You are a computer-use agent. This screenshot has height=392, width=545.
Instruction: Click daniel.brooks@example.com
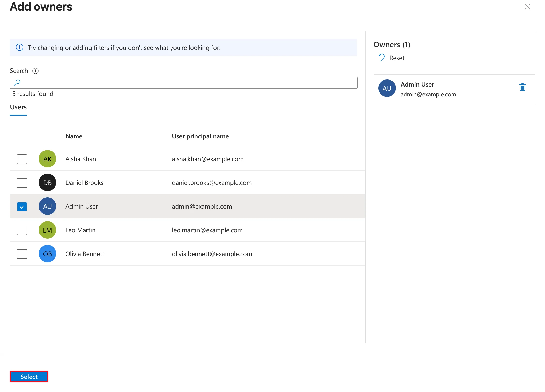point(212,183)
